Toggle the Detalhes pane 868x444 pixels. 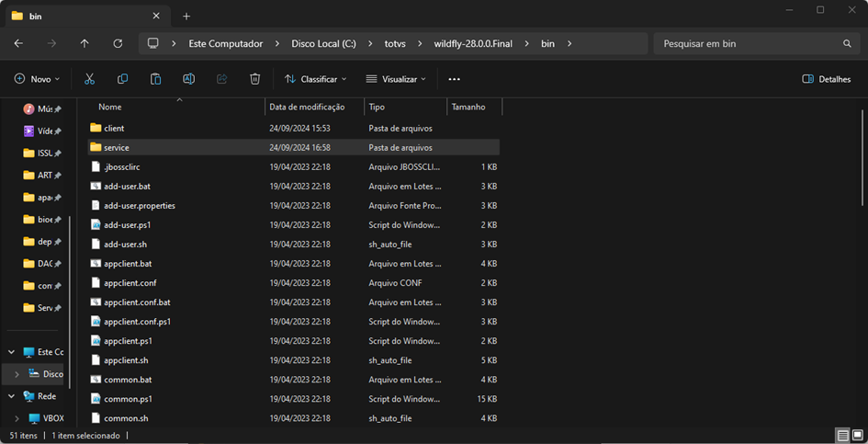[x=826, y=79]
